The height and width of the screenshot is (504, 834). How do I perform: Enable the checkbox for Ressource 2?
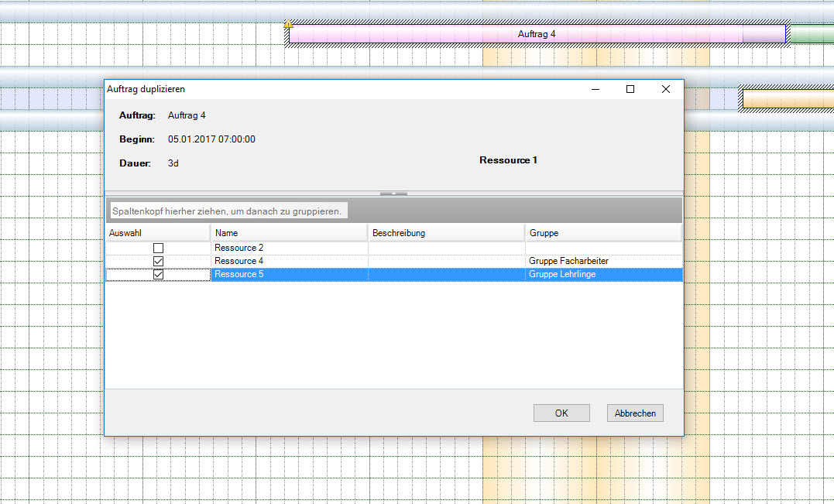point(159,248)
